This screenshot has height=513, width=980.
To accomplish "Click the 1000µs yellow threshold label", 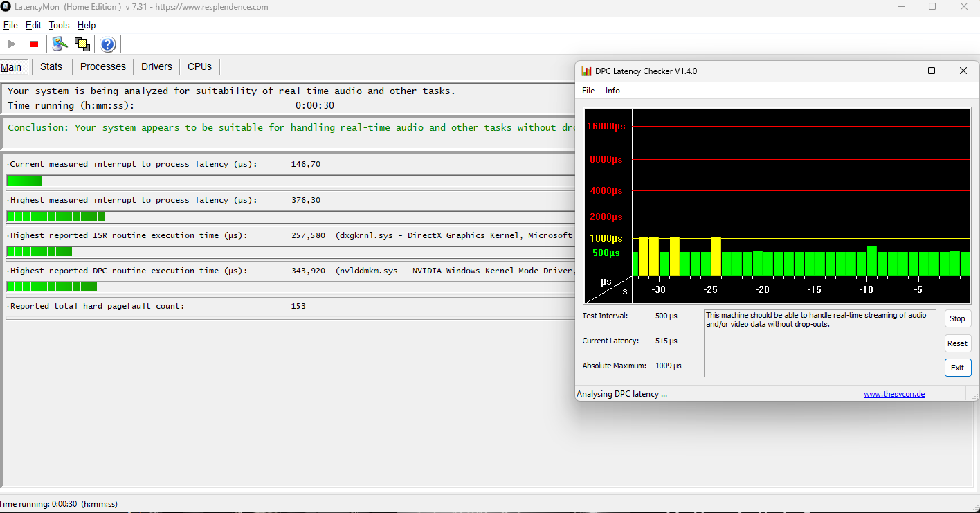I will pyautogui.click(x=606, y=238).
